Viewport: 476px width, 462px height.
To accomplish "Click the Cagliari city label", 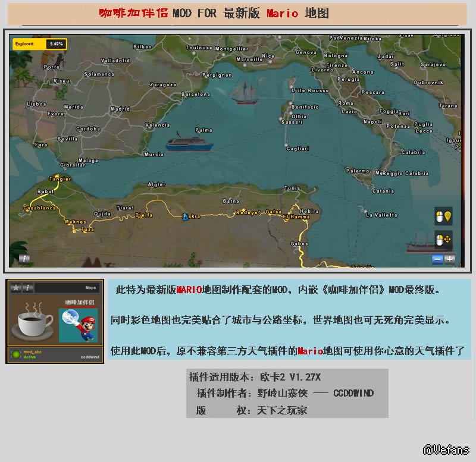I will (297, 148).
